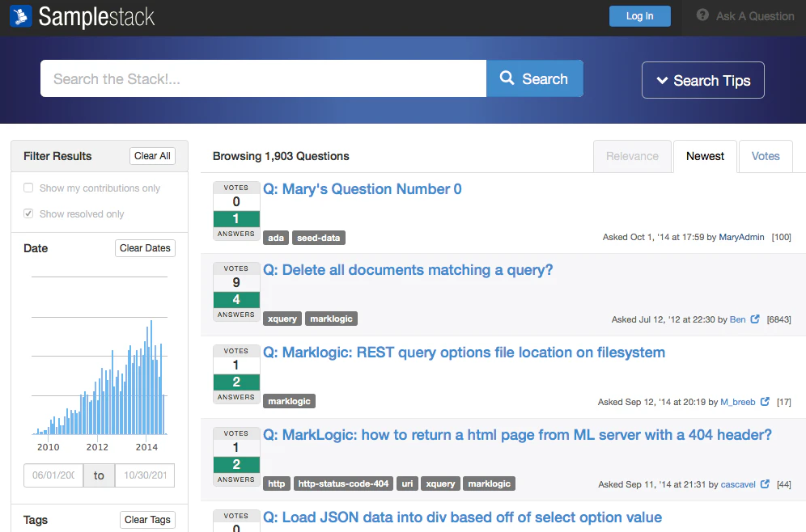Click the Log In button

pos(640,16)
